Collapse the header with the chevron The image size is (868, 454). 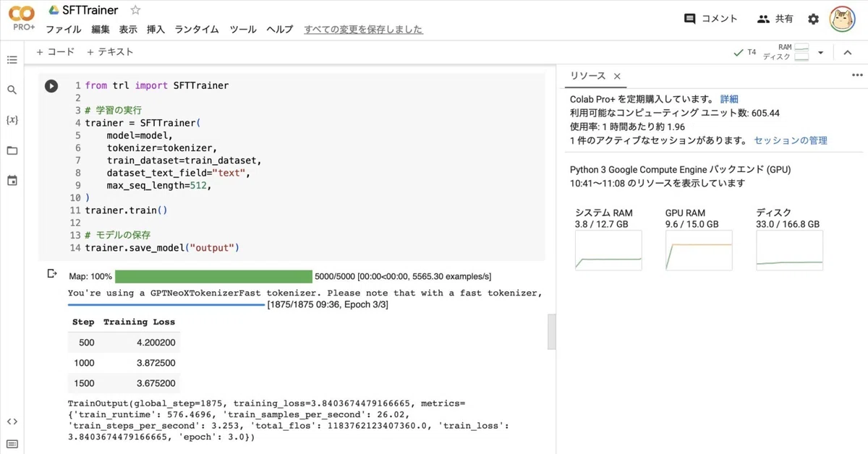[848, 53]
